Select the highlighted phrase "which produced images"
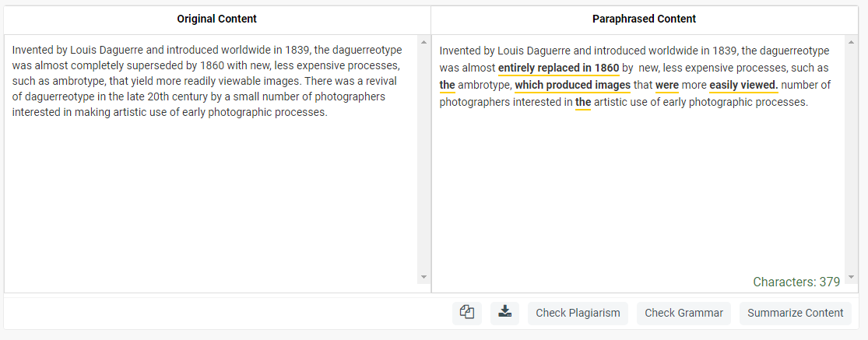 [572, 85]
